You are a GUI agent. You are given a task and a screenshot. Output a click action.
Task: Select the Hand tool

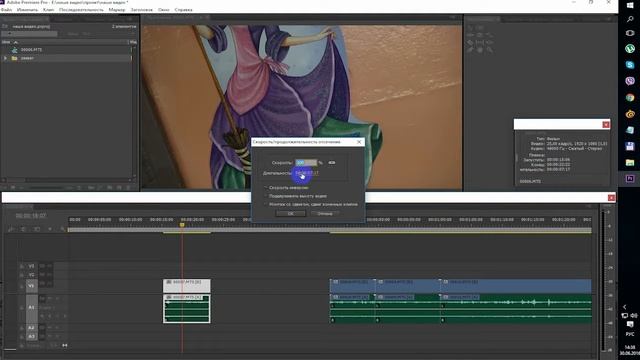coord(480,50)
